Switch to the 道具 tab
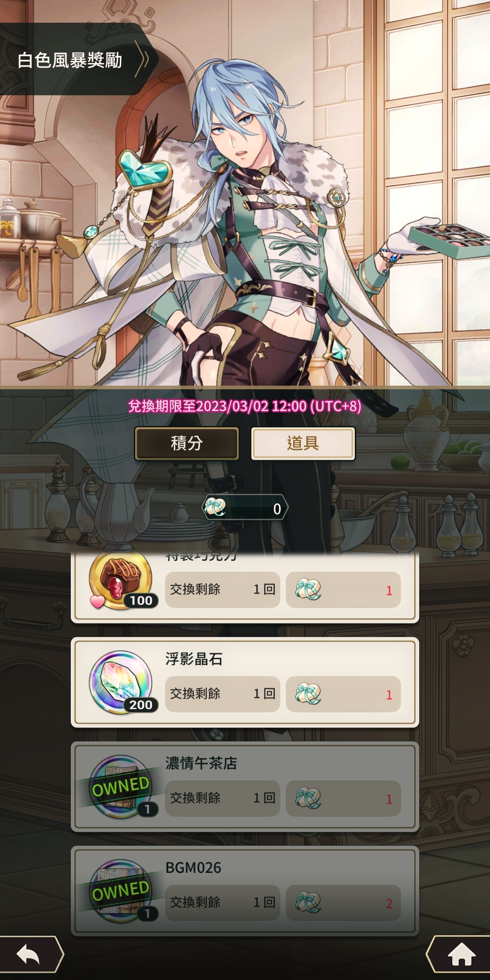This screenshot has height=980, width=490. [303, 443]
